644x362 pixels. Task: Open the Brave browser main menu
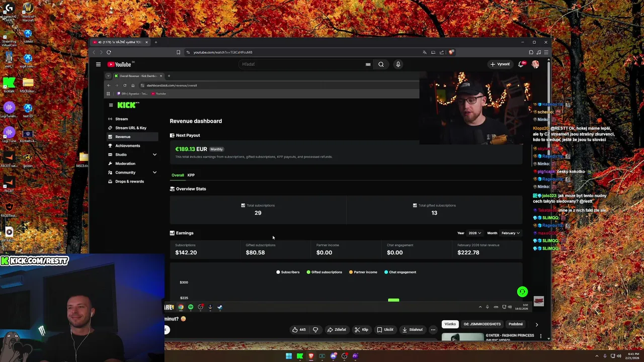click(x=546, y=52)
